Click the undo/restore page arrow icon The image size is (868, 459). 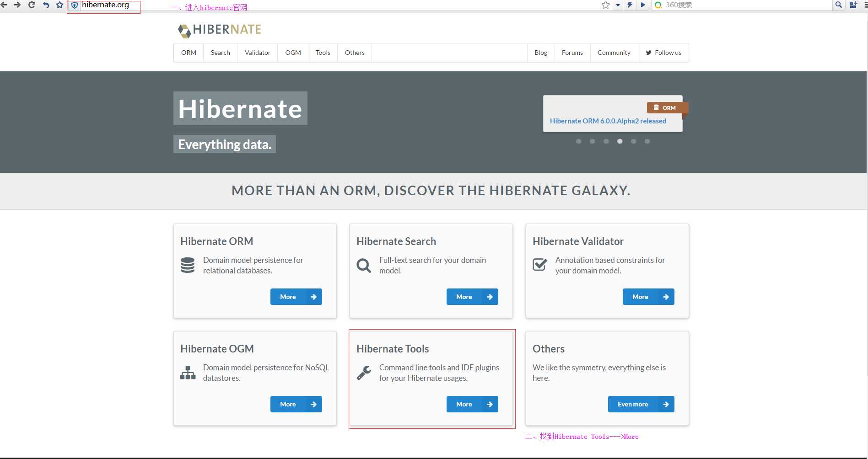coord(46,5)
